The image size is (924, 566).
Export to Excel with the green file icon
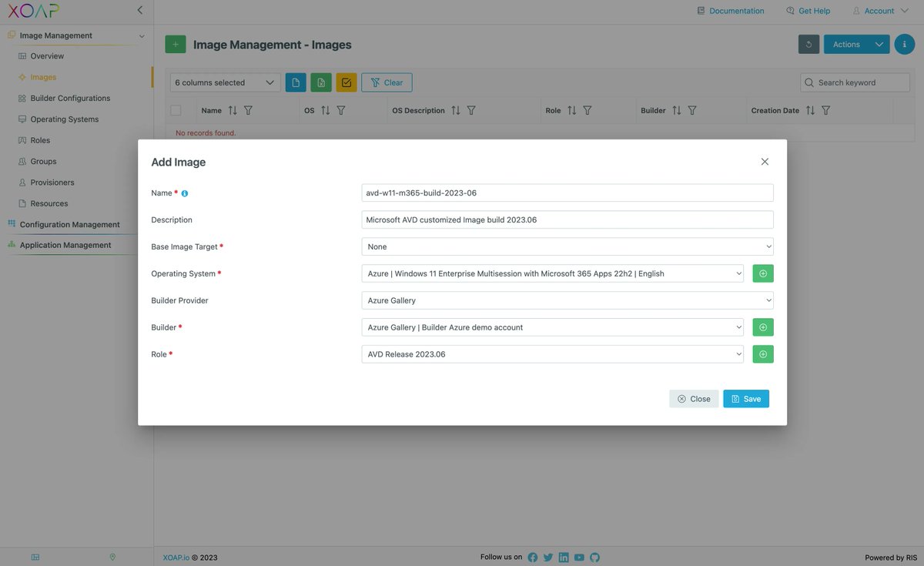[321, 82]
